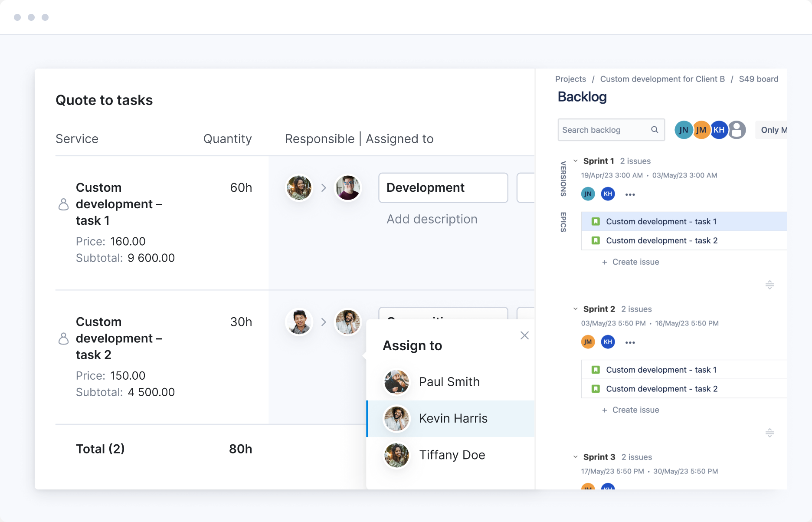Viewport: 812px width, 522px height.
Task: Open Sprint 1 more options ellipsis
Action: pos(630,194)
